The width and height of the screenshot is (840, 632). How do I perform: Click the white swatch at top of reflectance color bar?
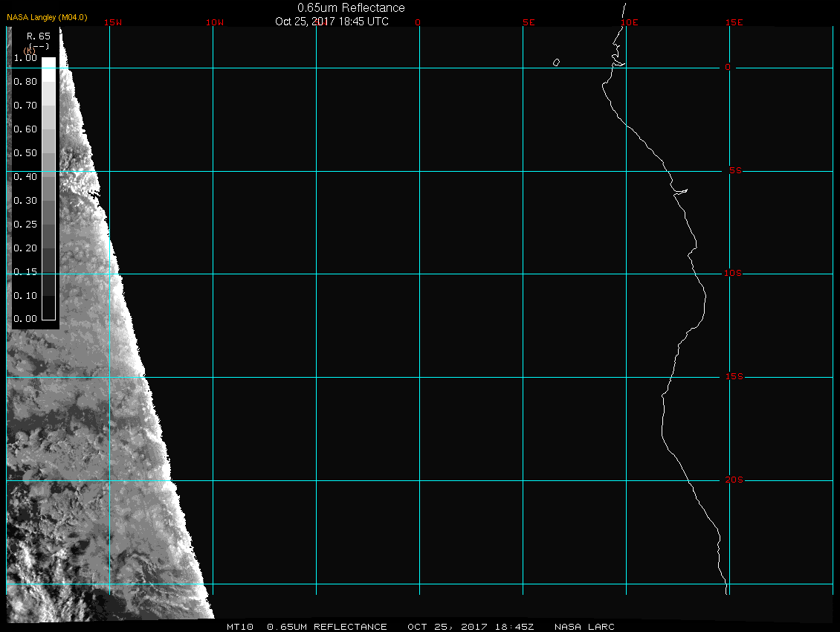click(48, 63)
